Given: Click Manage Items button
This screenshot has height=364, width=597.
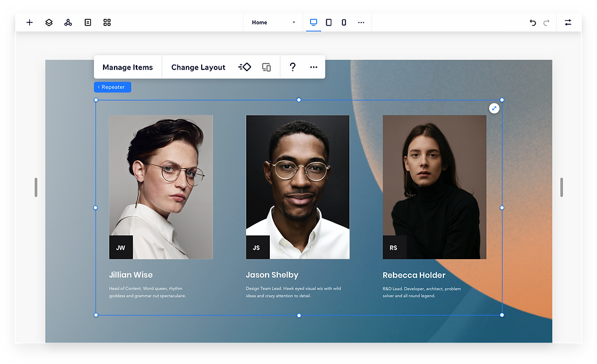Looking at the screenshot, I should click(127, 68).
